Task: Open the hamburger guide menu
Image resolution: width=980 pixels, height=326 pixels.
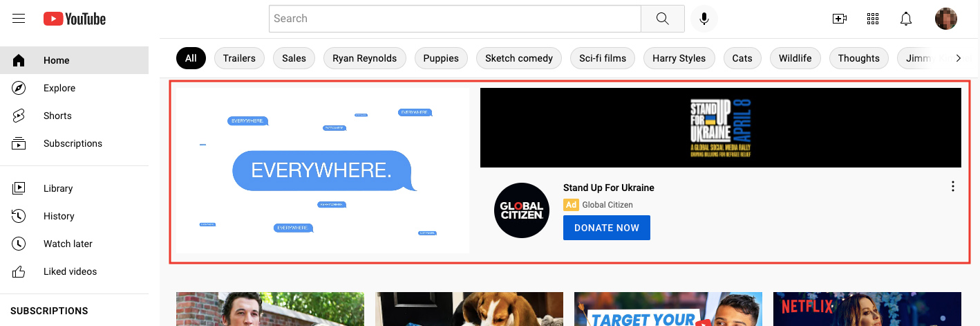Action: click(19, 19)
